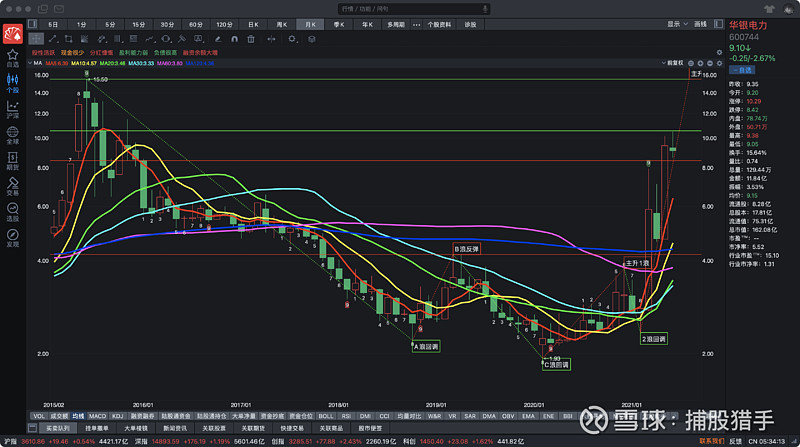
Task: Click user avatar icon at top right
Action: pos(789,9)
